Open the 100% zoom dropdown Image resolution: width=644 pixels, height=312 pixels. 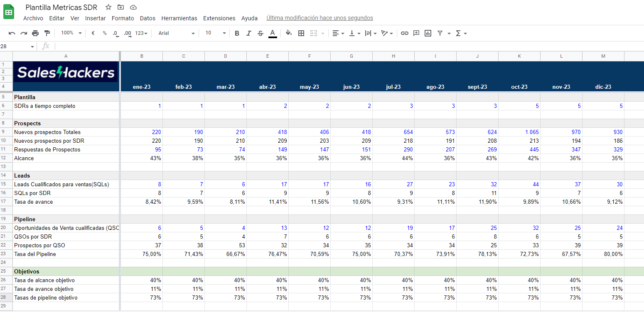click(x=71, y=33)
